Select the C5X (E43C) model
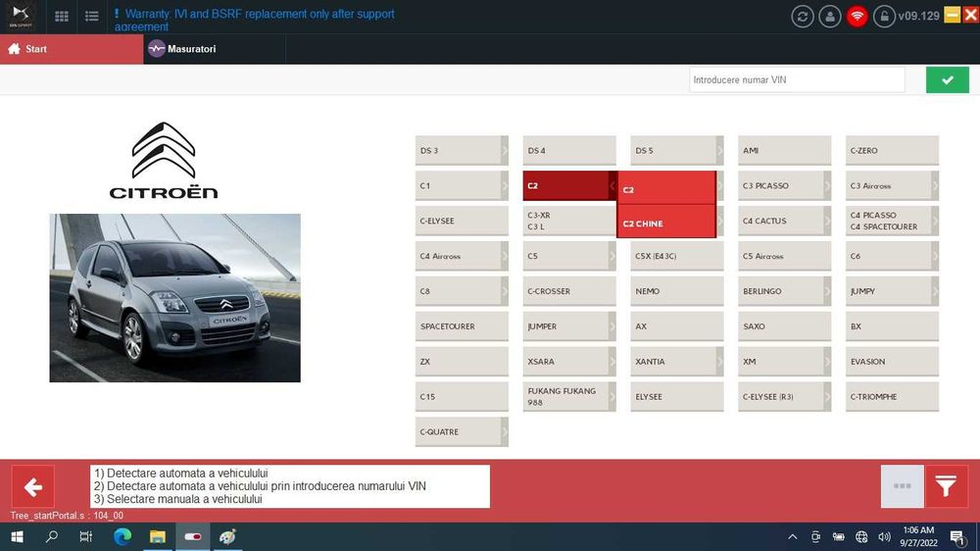Viewport: 980px width, 551px height. pyautogui.click(x=677, y=256)
